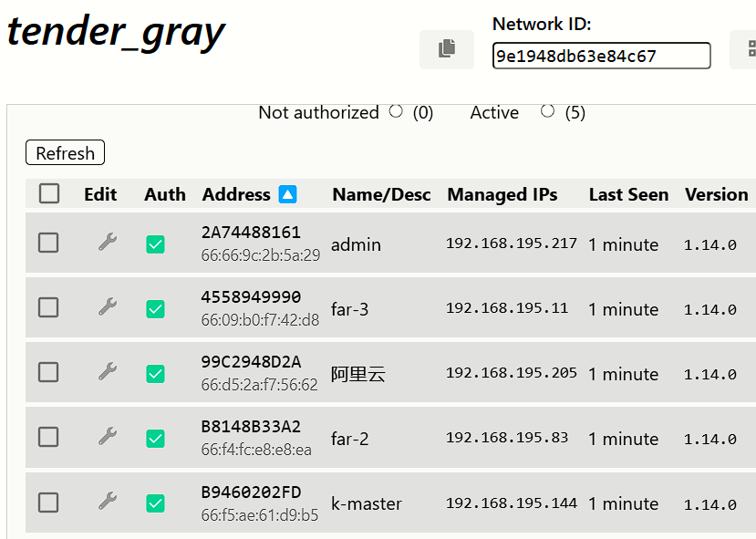Open edit wrench for far-3 member

point(108,307)
